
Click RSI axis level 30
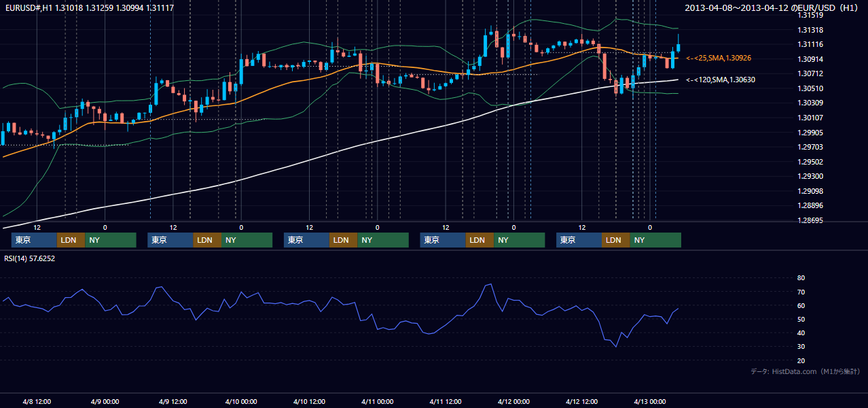tap(801, 347)
